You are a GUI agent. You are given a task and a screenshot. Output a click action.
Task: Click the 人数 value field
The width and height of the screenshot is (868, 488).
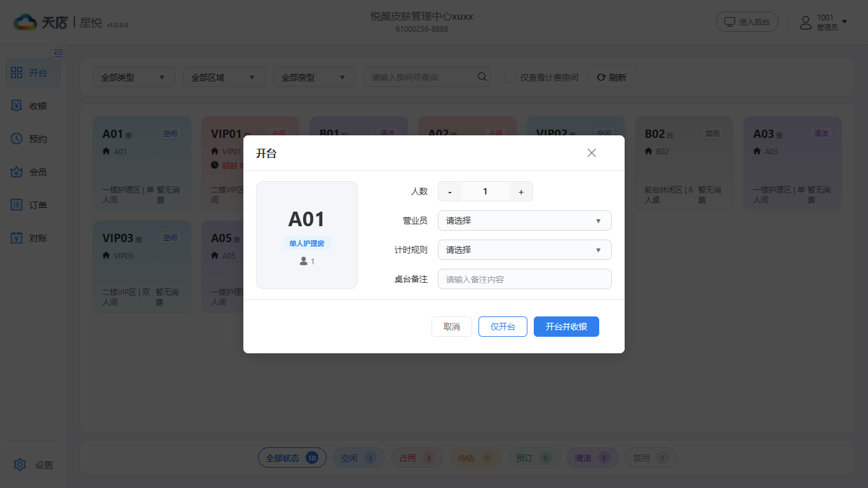click(x=485, y=191)
